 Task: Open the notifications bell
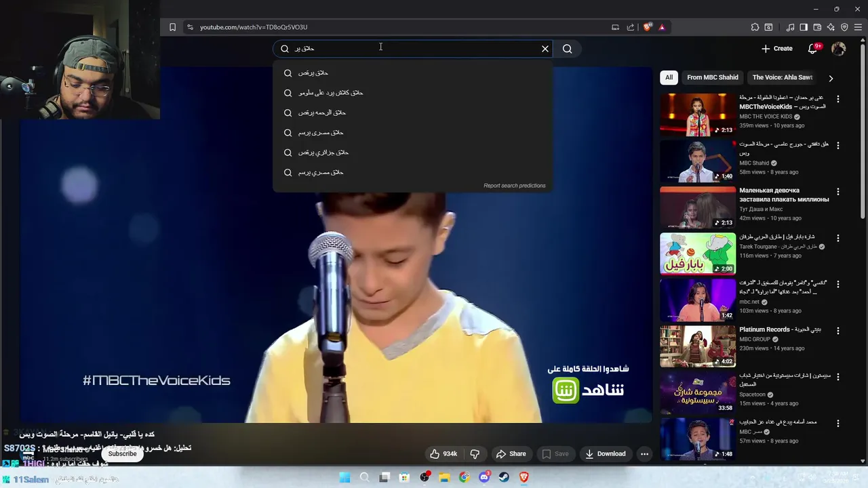(x=812, y=49)
